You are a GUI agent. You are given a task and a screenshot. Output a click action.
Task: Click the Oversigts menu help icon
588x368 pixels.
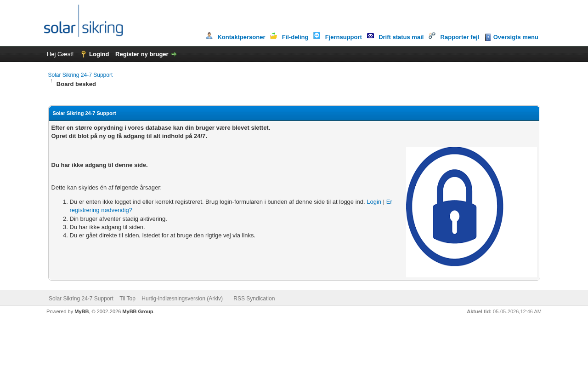[488, 37]
